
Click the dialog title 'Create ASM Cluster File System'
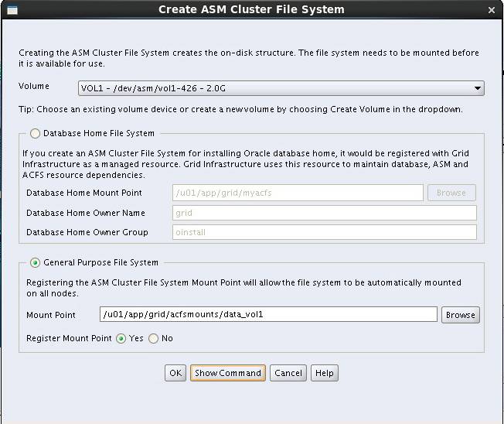pos(251,9)
